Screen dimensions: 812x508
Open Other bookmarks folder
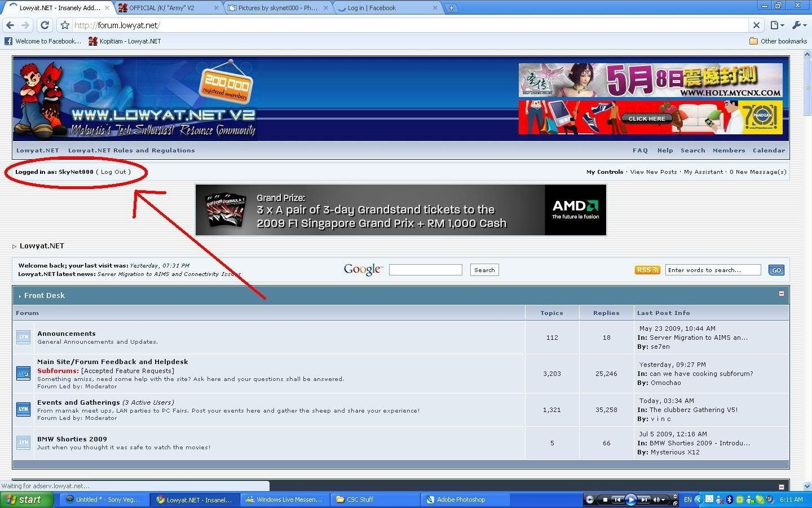point(778,41)
